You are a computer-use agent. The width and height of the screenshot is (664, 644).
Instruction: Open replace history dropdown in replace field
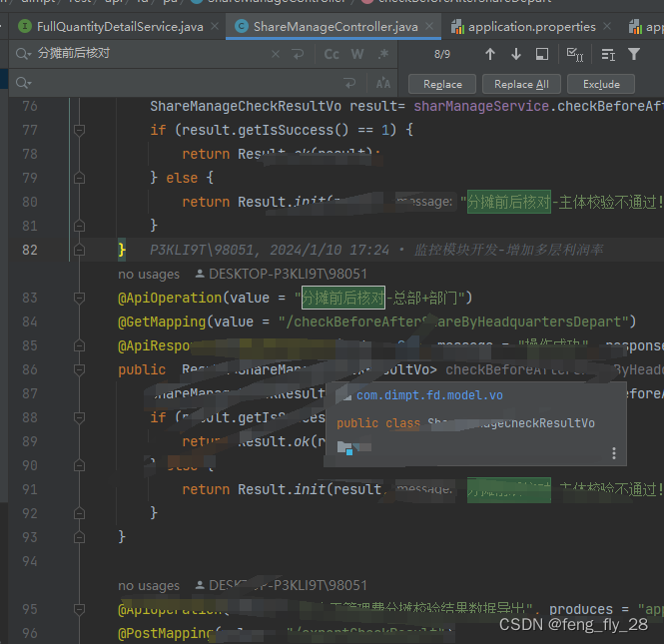pyautogui.click(x=23, y=83)
